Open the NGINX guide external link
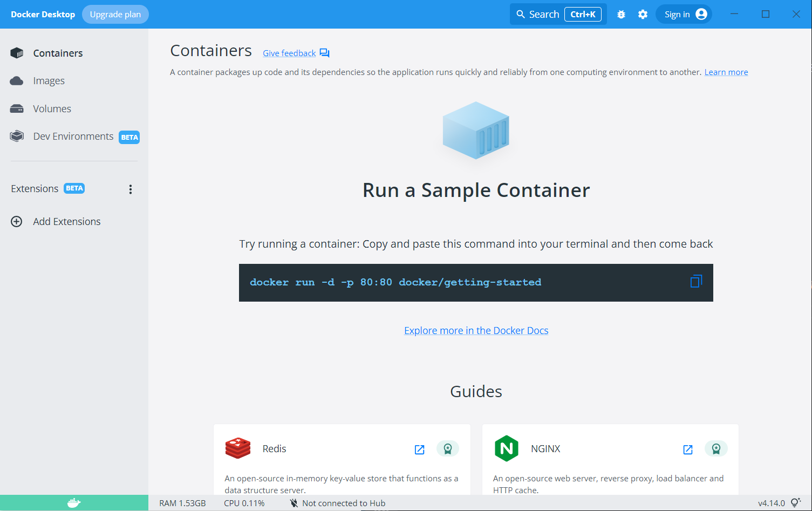 [687, 449]
